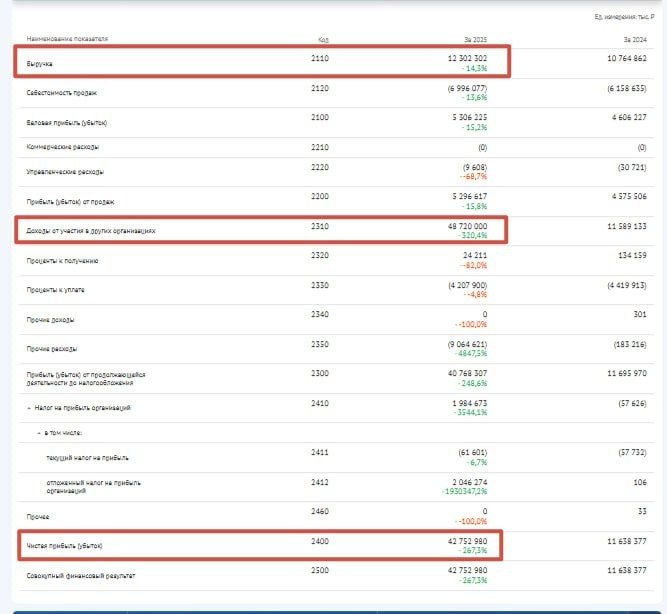The height and width of the screenshot is (614, 667).
Task: Click code cell 2120
Action: [320, 89]
